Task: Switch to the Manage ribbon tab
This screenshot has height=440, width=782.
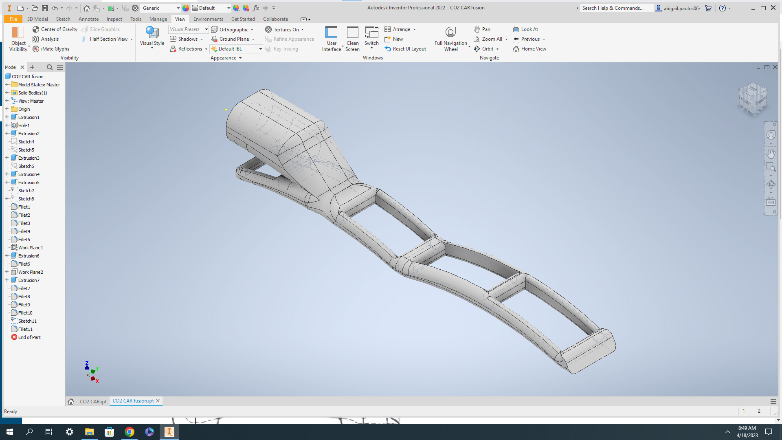Action: 158,19
